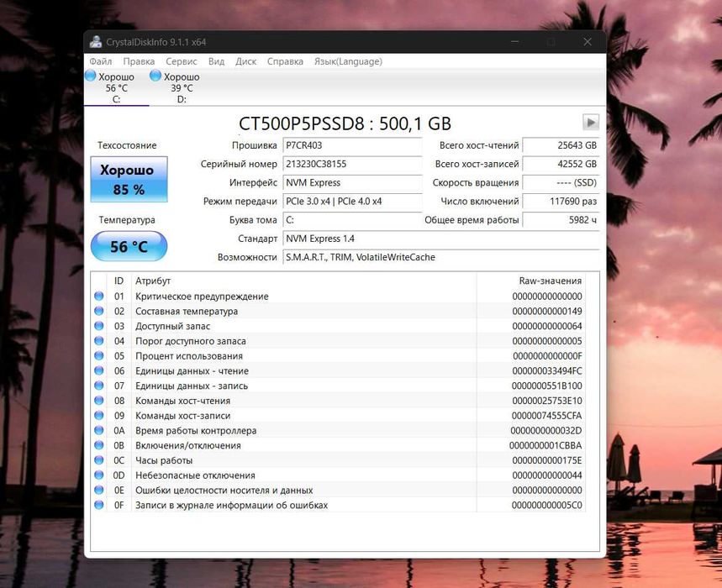Open the Справка menu
Screen dimensions: 722x588
pos(285,61)
